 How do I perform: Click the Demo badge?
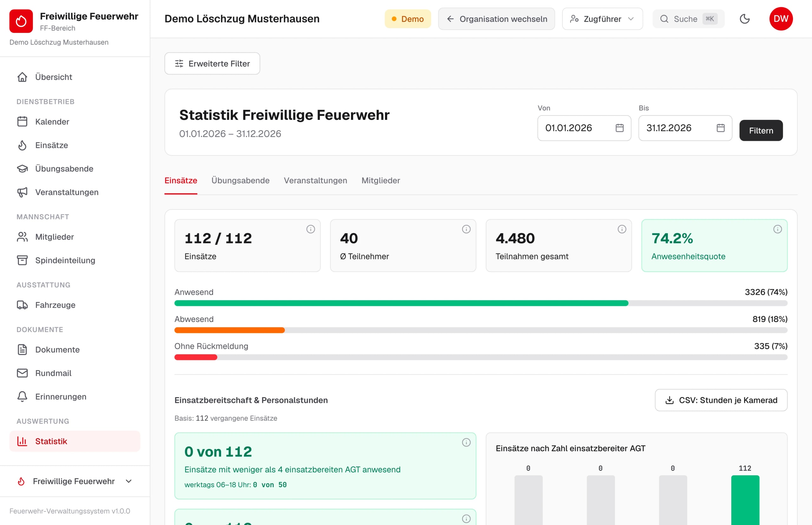point(408,19)
